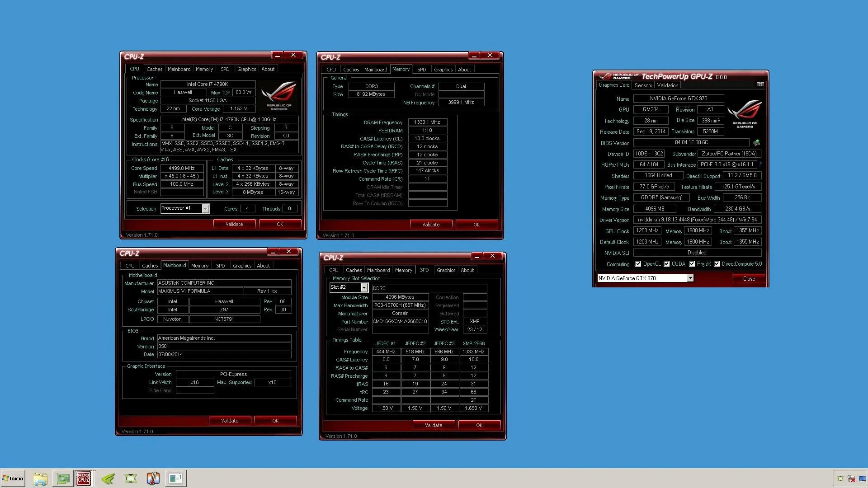
Task: Click the 'American Megatrends Inc.' BIOS brand field
Action: [x=224, y=338]
